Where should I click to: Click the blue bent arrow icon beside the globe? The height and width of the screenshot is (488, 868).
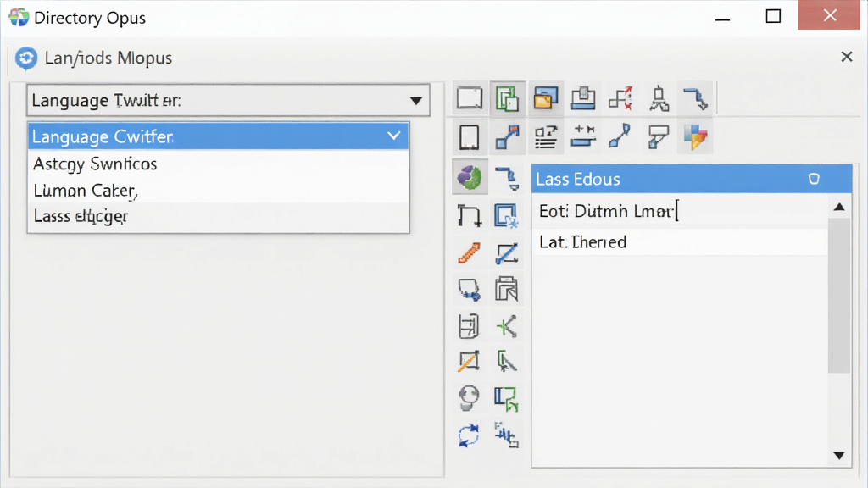(x=507, y=178)
